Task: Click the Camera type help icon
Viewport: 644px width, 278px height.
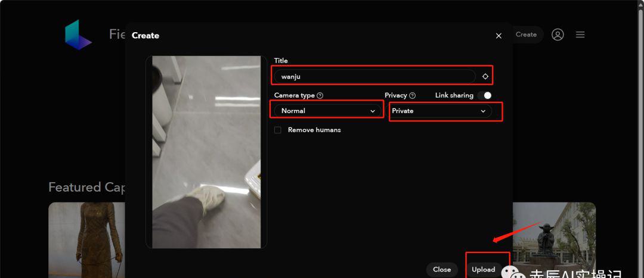Action: (x=320, y=95)
